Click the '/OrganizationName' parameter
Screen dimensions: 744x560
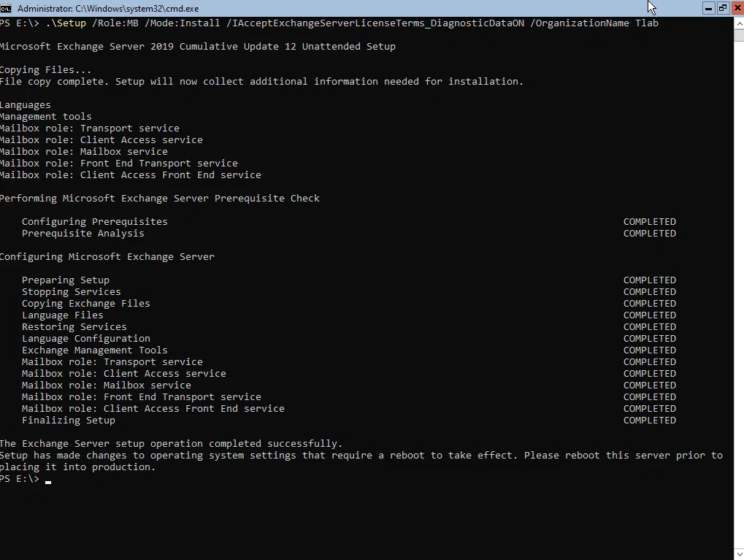coord(580,23)
